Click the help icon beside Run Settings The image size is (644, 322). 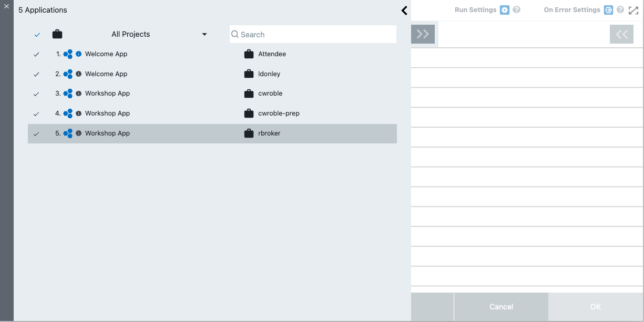[x=516, y=9]
